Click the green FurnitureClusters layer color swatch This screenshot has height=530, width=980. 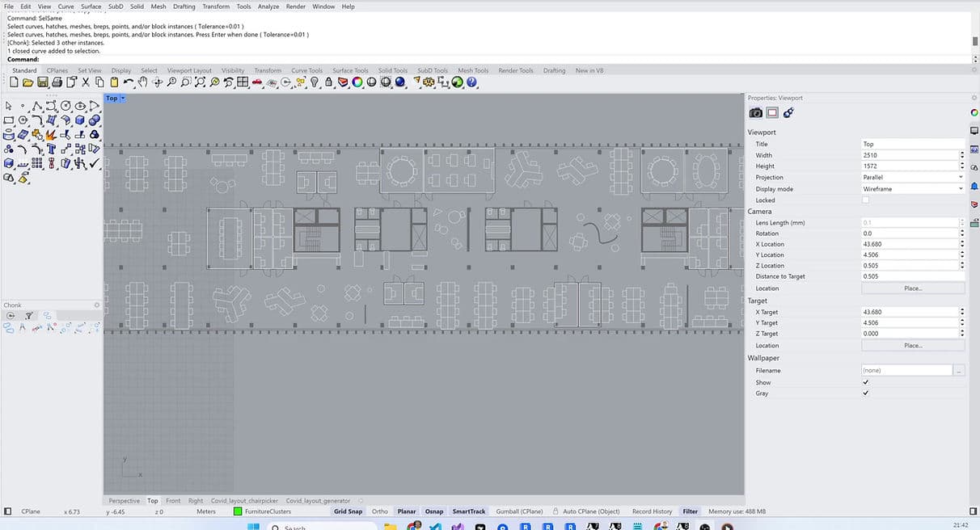coord(238,511)
